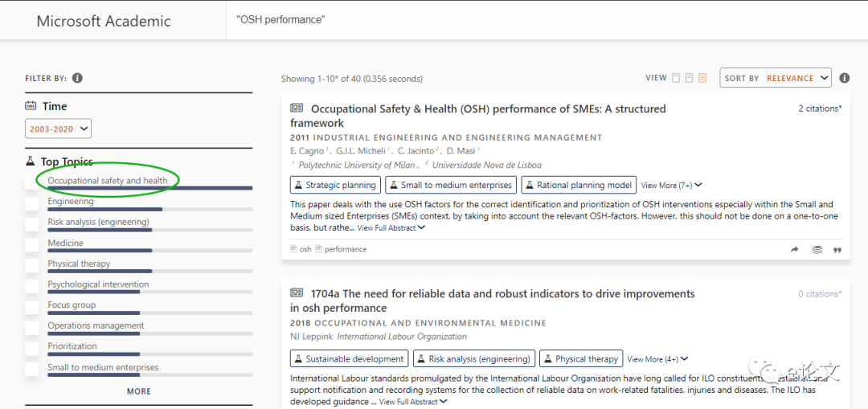
Task: Tick Operations management checkbox
Action: pyautogui.click(x=31, y=328)
